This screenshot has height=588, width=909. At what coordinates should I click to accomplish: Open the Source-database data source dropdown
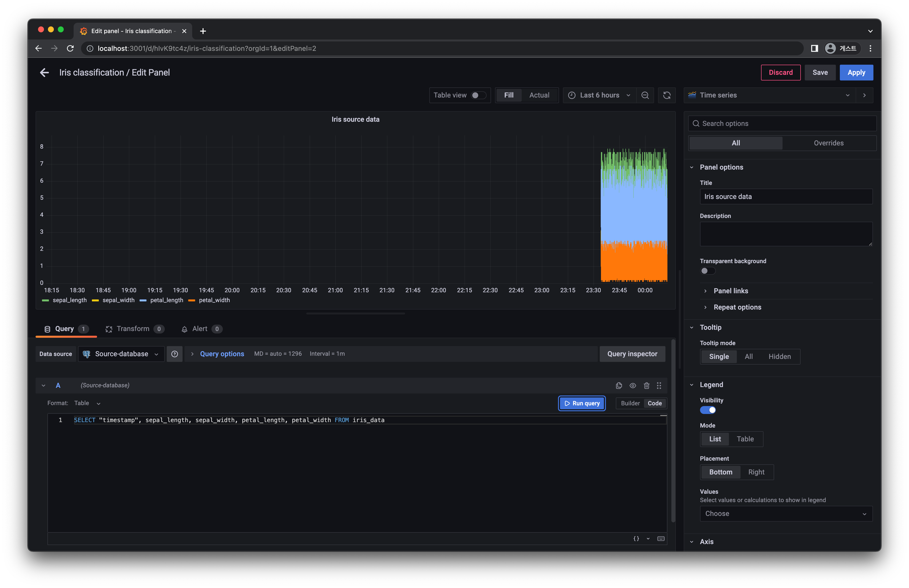click(122, 354)
